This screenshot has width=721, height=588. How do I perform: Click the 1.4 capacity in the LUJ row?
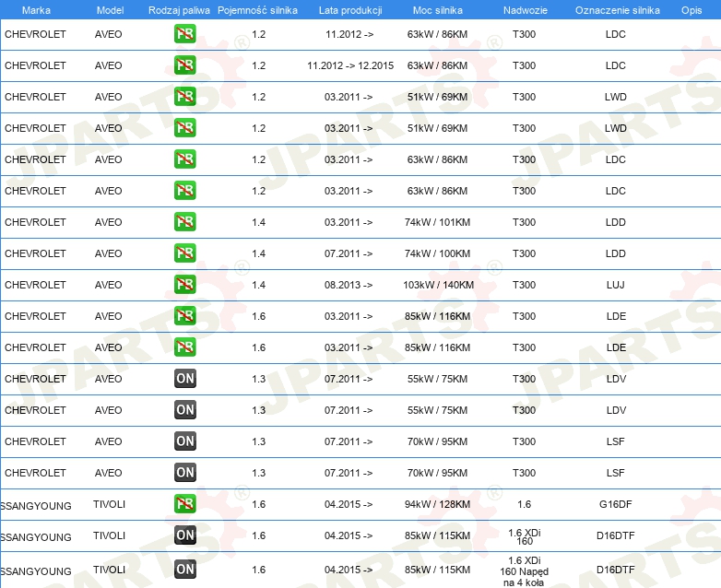258,285
